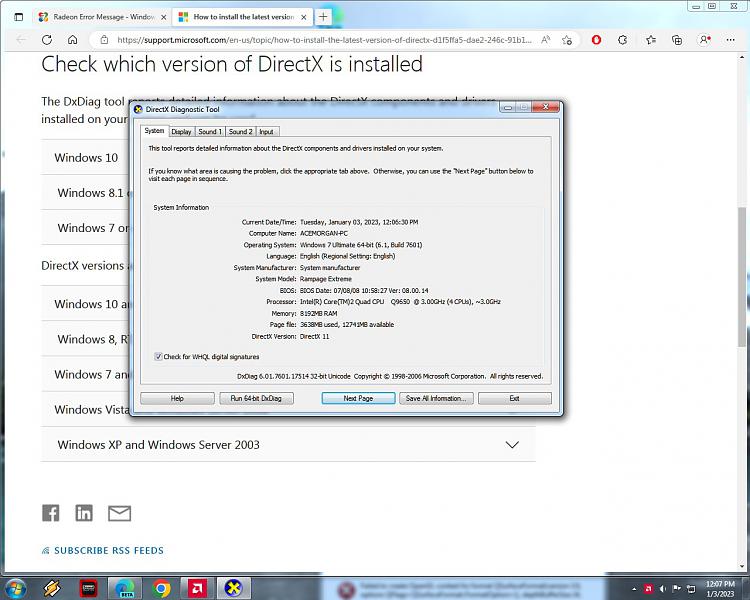
Task: Click the System Model Rampage Extreme value
Action: click(326, 279)
